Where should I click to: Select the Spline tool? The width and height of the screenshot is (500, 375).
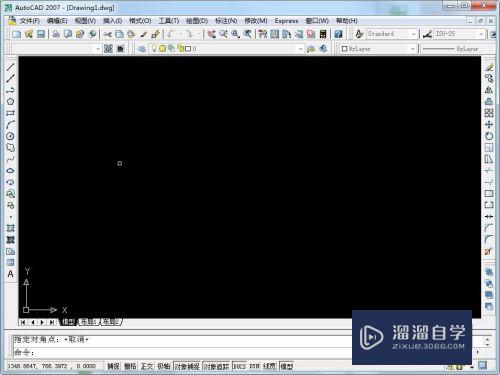(10, 159)
